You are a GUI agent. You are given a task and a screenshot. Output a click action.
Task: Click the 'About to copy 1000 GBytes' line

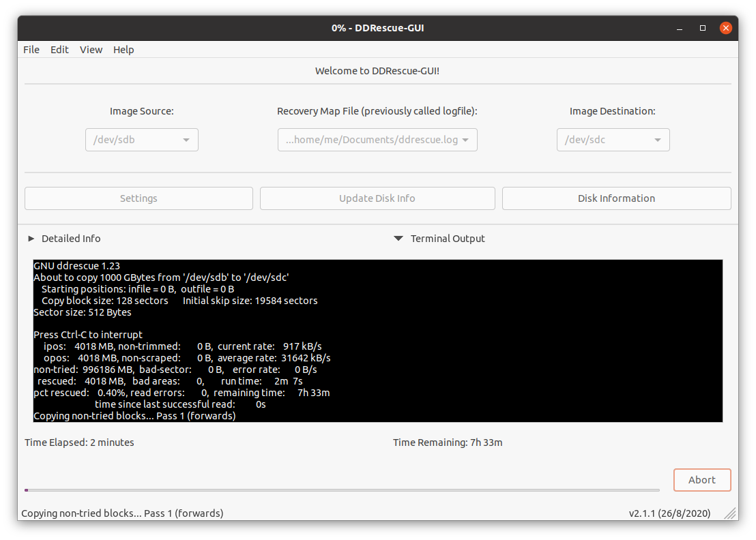[x=161, y=277]
